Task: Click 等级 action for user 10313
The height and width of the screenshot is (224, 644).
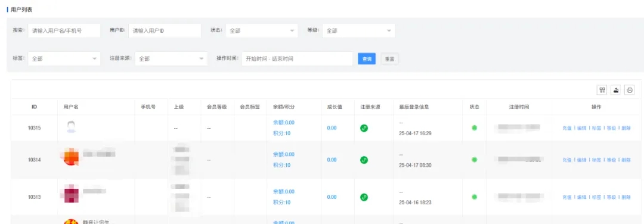Action: (x=611, y=197)
